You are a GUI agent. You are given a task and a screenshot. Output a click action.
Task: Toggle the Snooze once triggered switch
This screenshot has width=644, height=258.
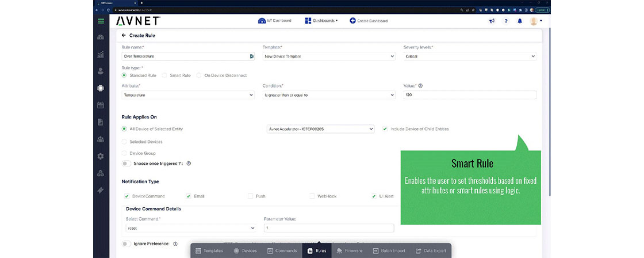126,164
